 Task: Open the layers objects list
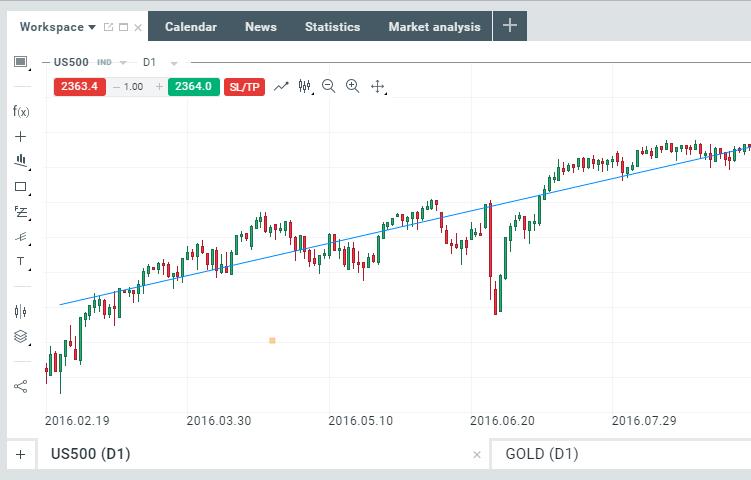click(21, 337)
